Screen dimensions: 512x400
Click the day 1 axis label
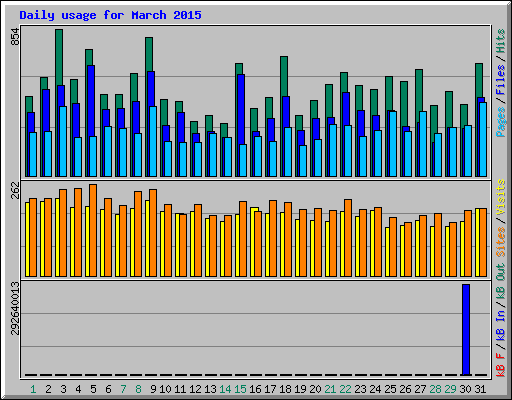[33, 389]
